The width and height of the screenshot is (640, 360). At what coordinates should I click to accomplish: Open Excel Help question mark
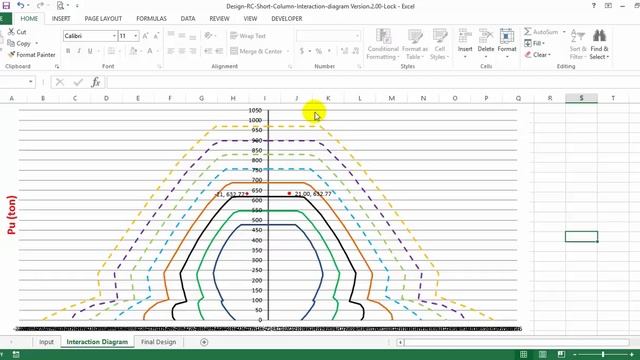(593, 6)
